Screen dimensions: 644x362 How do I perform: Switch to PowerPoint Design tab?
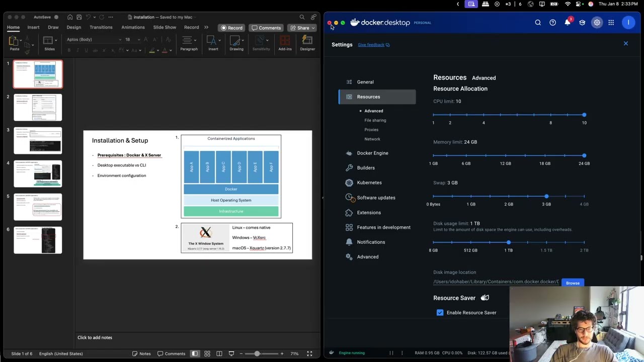pos(73,27)
